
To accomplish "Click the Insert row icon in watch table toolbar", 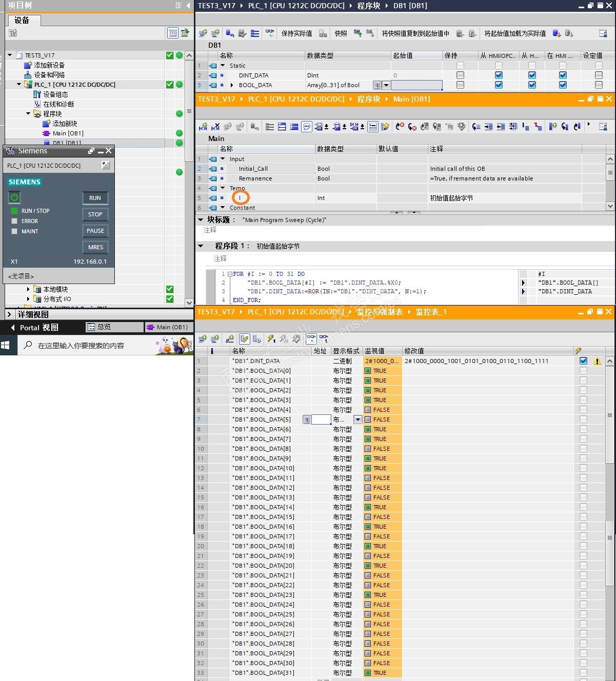I will point(203,338).
